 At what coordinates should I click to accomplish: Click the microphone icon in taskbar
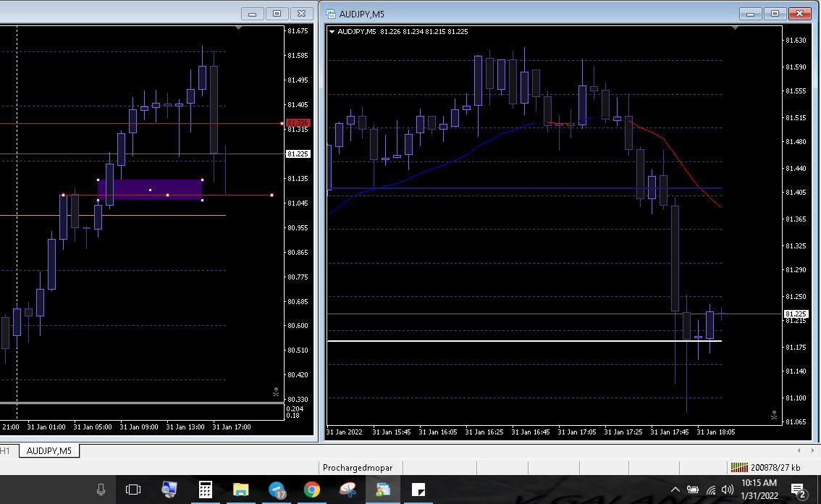pyautogui.click(x=101, y=490)
